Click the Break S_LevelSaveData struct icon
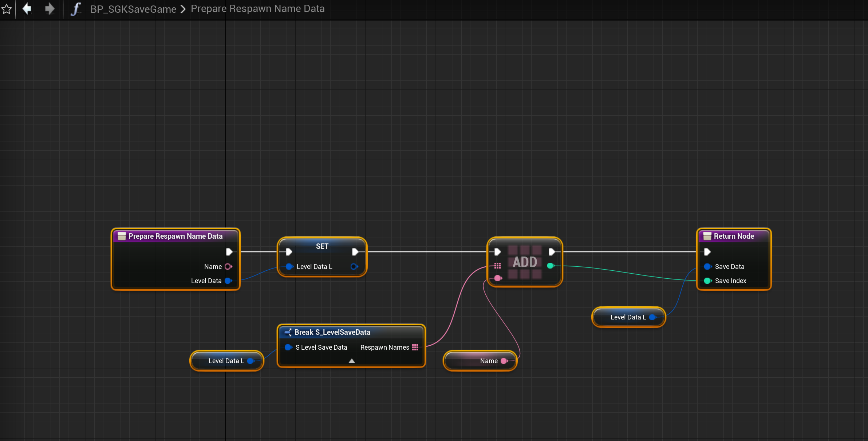 (x=288, y=332)
